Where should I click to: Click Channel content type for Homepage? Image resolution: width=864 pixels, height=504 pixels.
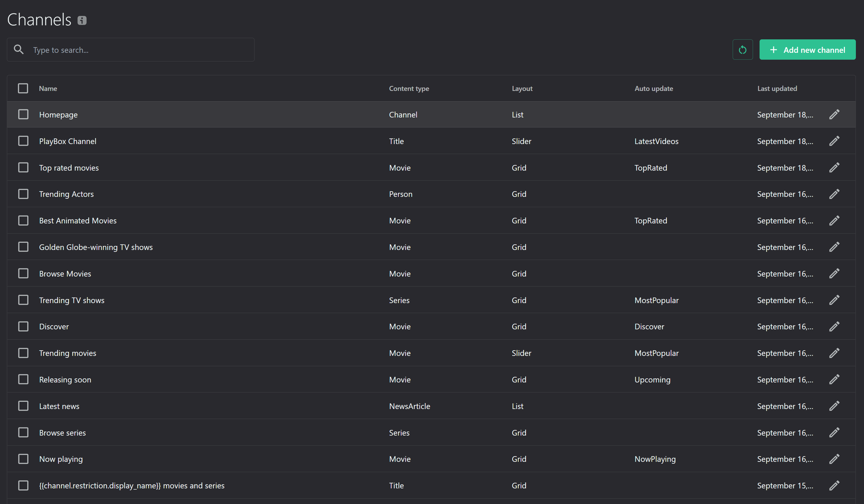[x=403, y=115]
